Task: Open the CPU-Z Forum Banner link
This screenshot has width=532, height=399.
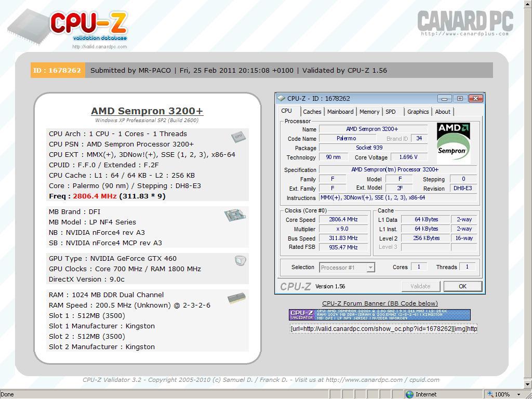Action: pyautogui.click(x=380, y=303)
